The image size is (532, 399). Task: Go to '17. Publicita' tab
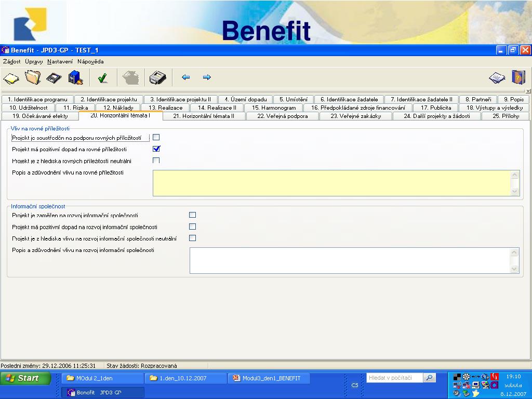point(436,108)
